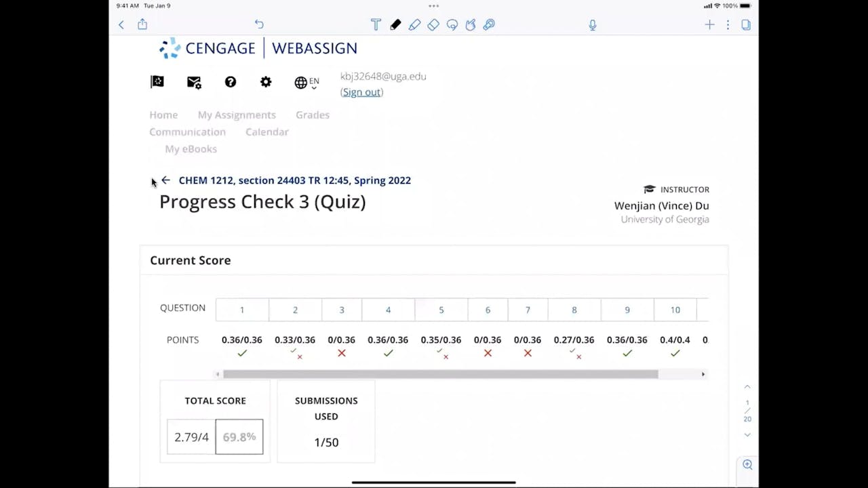Open the share/export icon
This screenshot has height=488, width=868.
click(142, 24)
